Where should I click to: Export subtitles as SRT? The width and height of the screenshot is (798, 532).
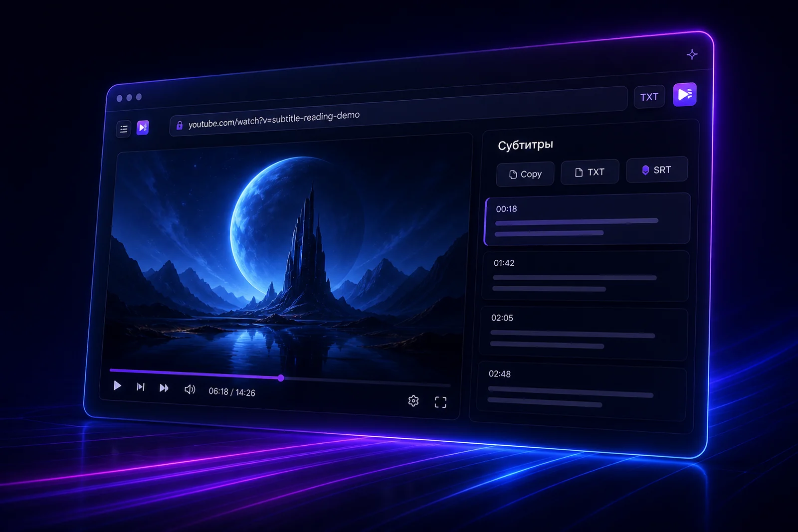[x=657, y=170]
